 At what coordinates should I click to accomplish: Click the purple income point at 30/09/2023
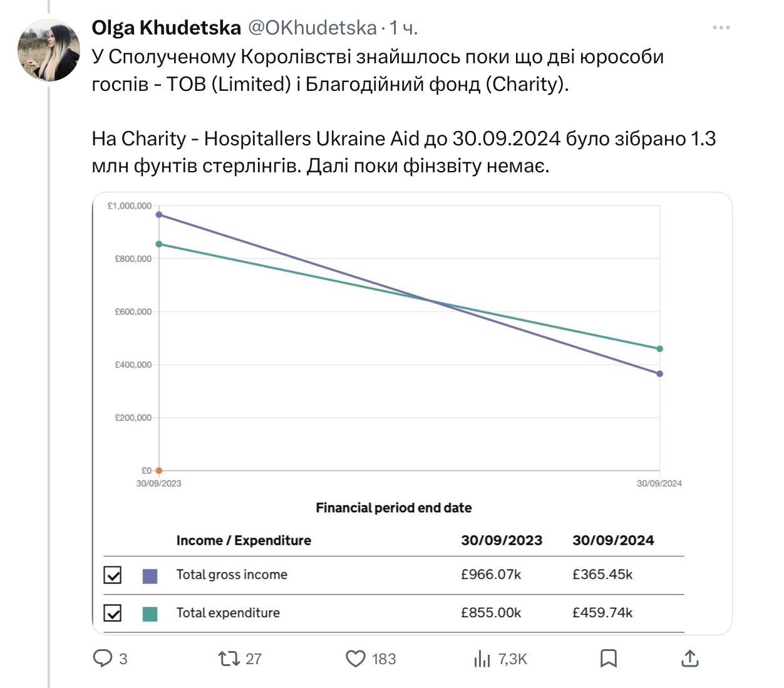(159, 215)
